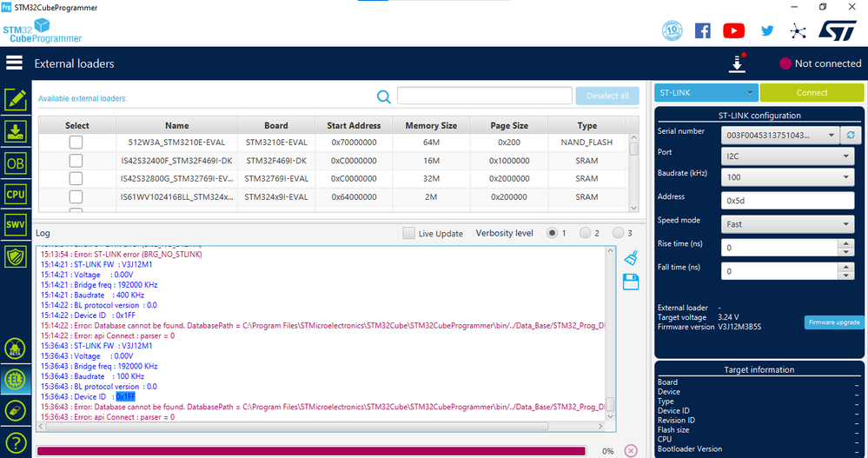Screen dimensions: 868x458
Task: Open the ST-LINK interface dropdown
Action: pyautogui.click(x=706, y=92)
